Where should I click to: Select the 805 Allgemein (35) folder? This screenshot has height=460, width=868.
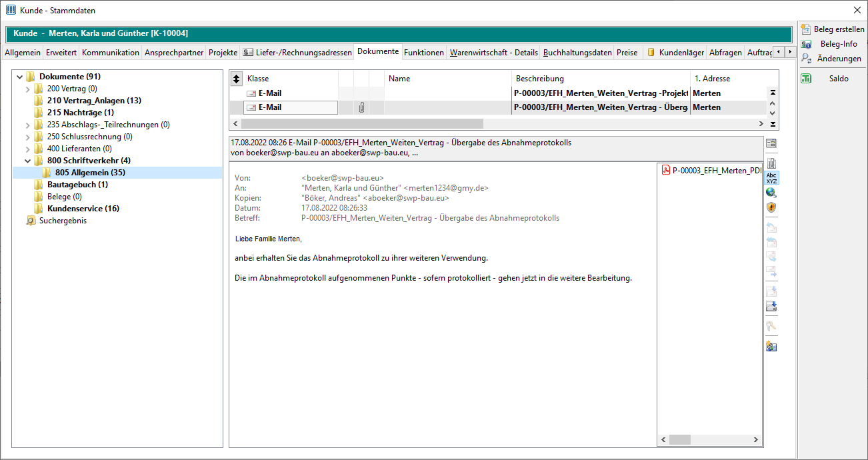(x=90, y=173)
